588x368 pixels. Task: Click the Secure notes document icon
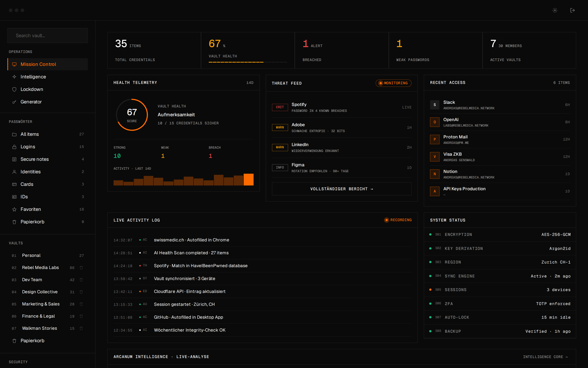pyautogui.click(x=14, y=159)
